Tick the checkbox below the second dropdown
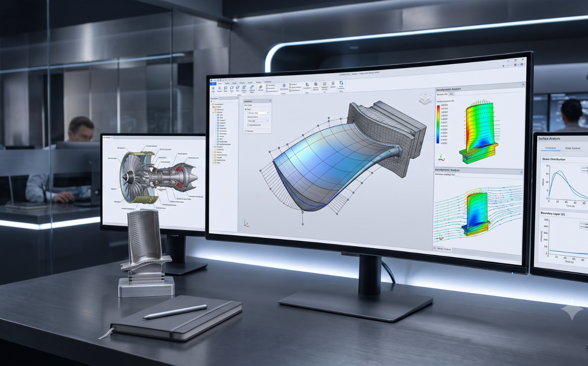The width and height of the screenshot is (588, 366). click(248, 125)
